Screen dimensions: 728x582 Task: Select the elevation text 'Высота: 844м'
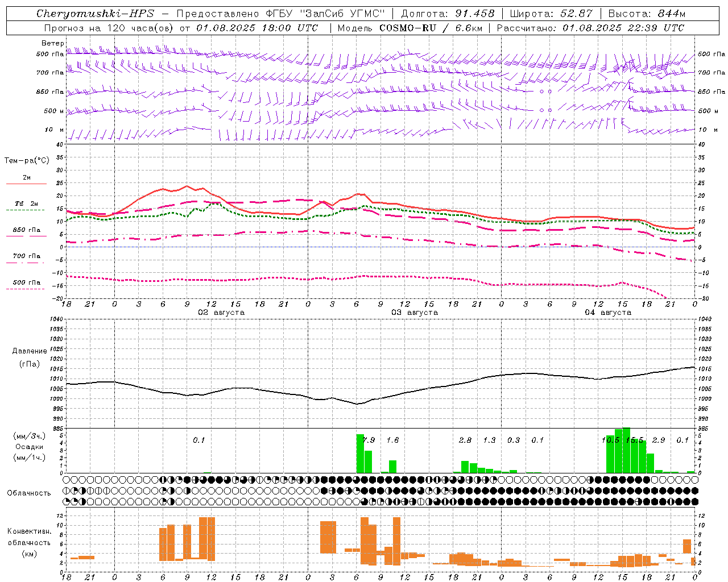(x=647, y=14)
